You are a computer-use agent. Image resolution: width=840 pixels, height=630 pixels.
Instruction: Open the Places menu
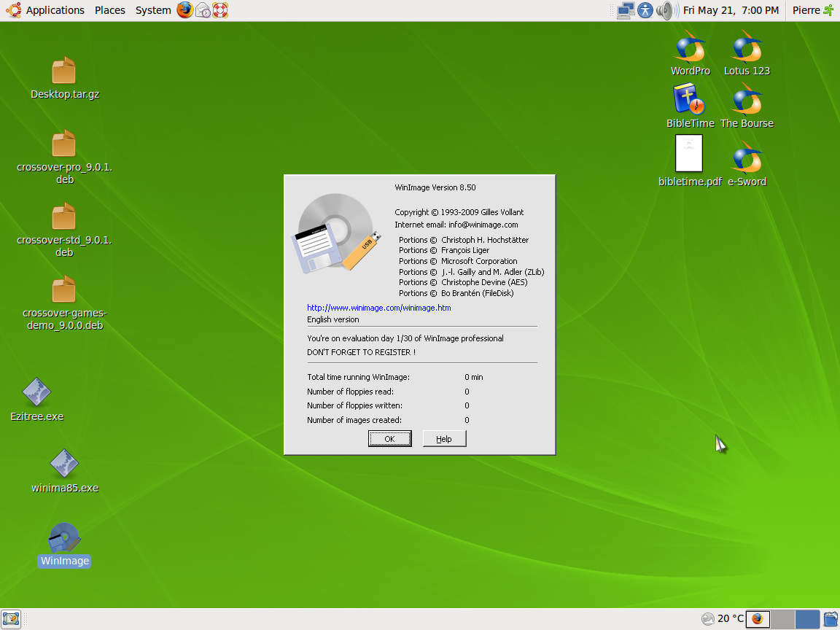tap(109, 10)
